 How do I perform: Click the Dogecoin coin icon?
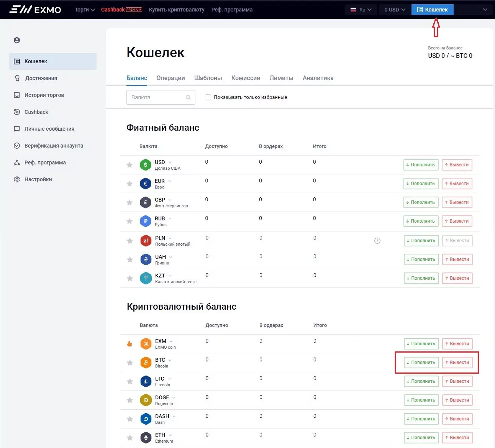point(146,400)
